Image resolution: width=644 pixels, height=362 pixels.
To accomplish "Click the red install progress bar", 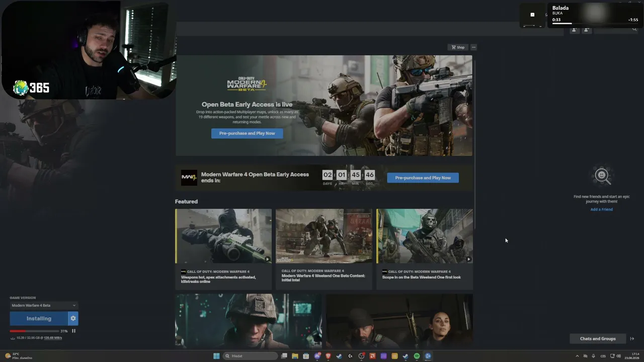I will pos(34,331).
